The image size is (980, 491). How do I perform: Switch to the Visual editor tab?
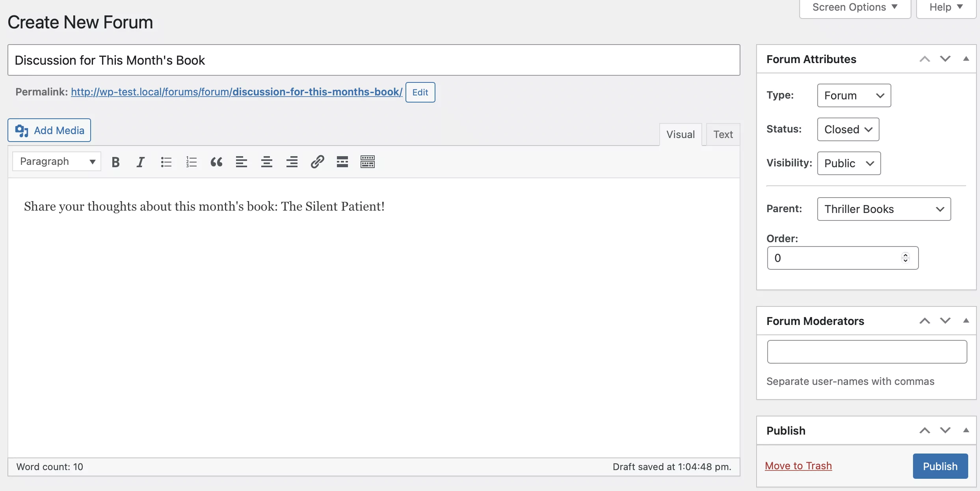pyautogui.click(x=681, y=134)
